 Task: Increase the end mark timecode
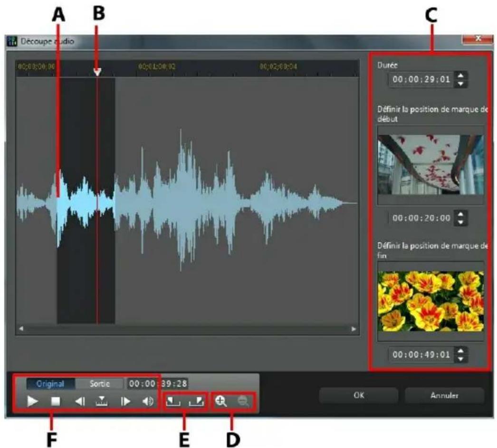click(x=461, y=351)
